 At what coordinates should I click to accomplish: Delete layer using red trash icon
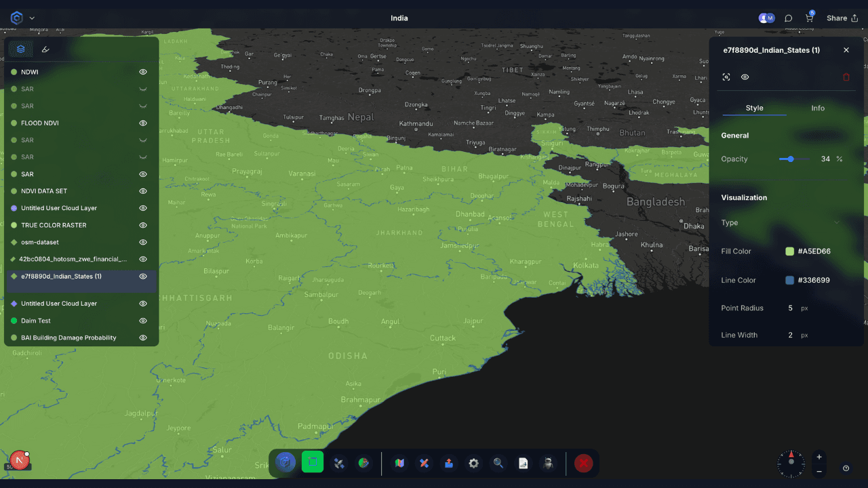846,77
